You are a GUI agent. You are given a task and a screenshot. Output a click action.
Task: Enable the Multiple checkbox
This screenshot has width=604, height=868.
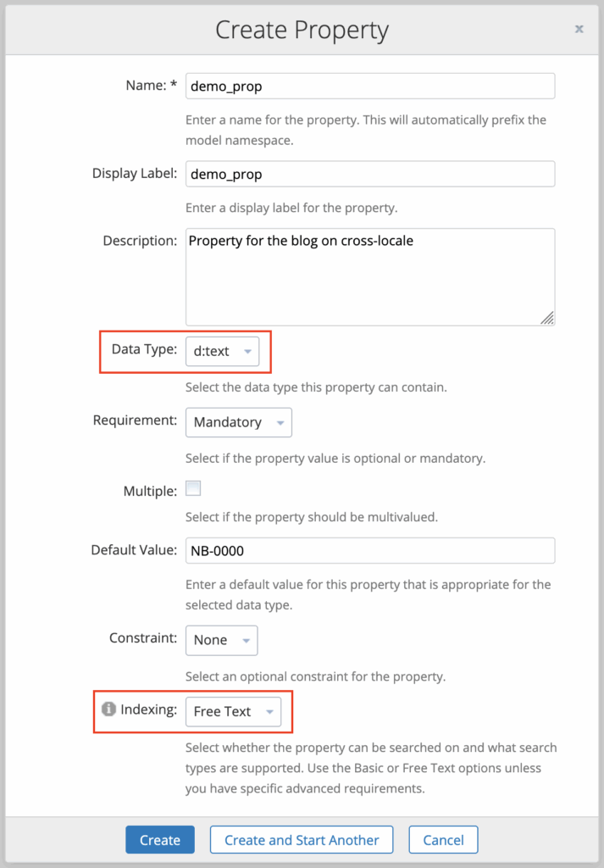click(x=193, y=488)
